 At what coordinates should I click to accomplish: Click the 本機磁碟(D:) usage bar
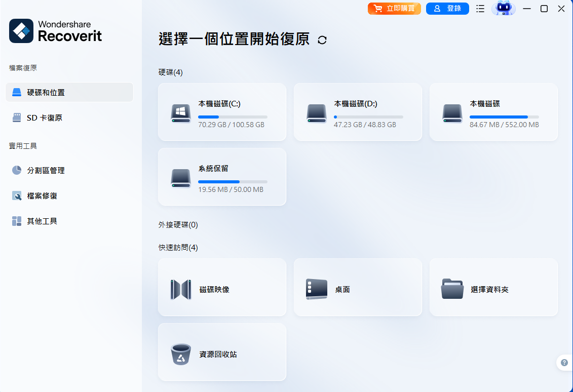coord(368,117)
